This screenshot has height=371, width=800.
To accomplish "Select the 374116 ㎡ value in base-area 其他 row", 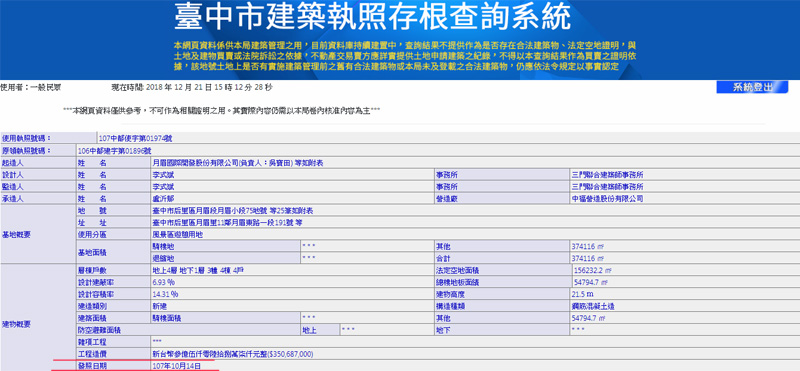I will click(x=588, y=246).
